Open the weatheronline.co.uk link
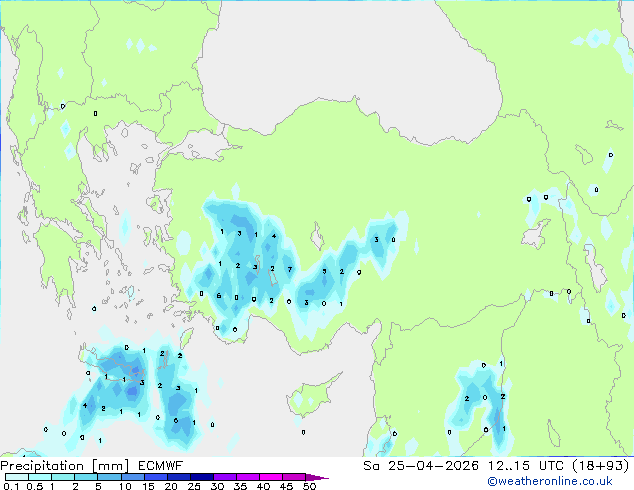This screenshot has height=490, width=634. (550, 481)
